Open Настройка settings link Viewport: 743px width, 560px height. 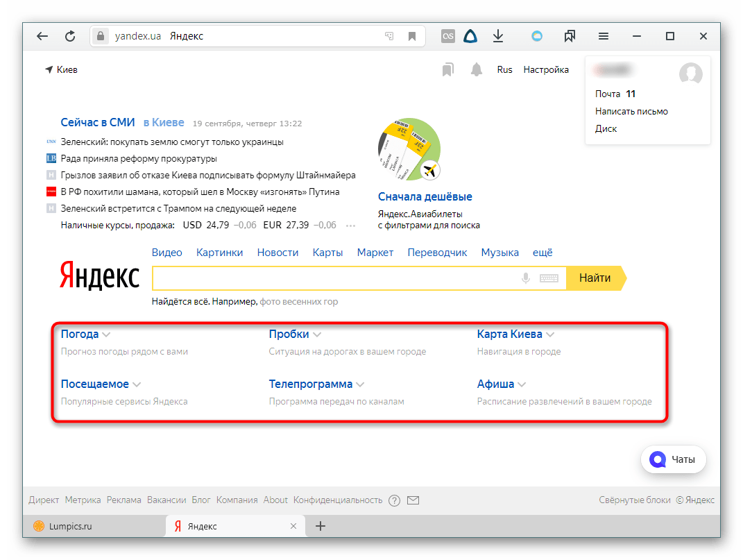[x=546, y=69]
